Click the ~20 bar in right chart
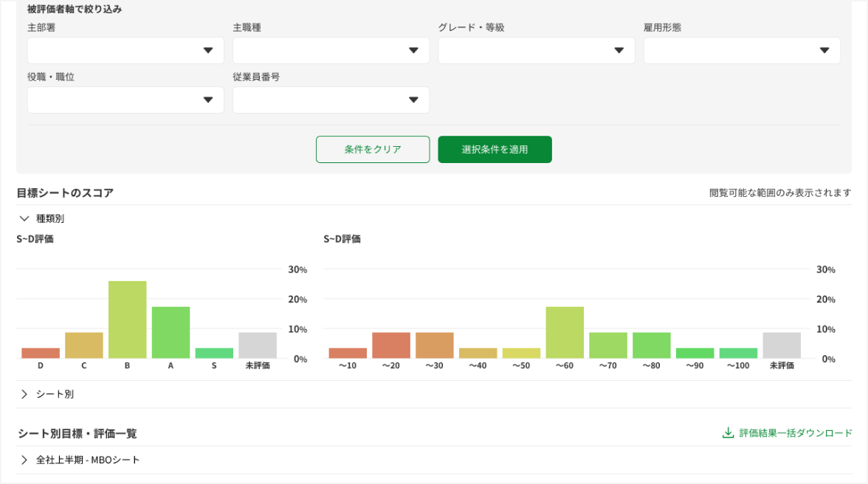 pos(391,345)
